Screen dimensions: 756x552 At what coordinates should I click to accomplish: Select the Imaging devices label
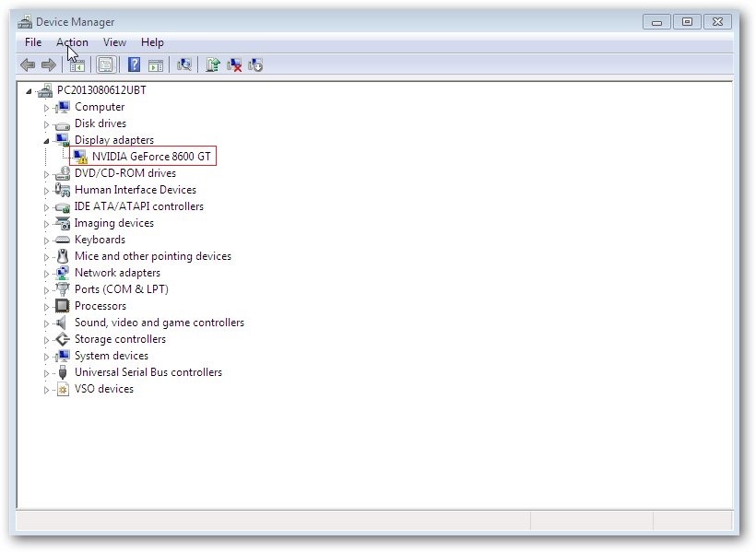114,223
